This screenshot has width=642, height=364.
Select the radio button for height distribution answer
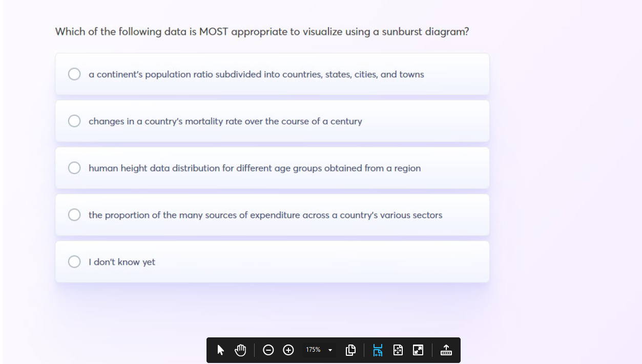point(74,167)
